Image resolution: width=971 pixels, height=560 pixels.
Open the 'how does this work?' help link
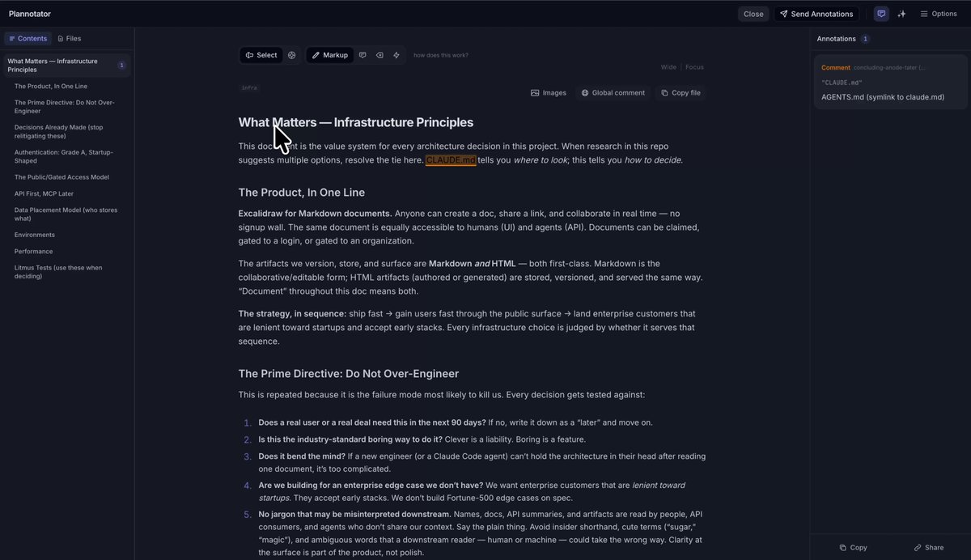(441, 55)
